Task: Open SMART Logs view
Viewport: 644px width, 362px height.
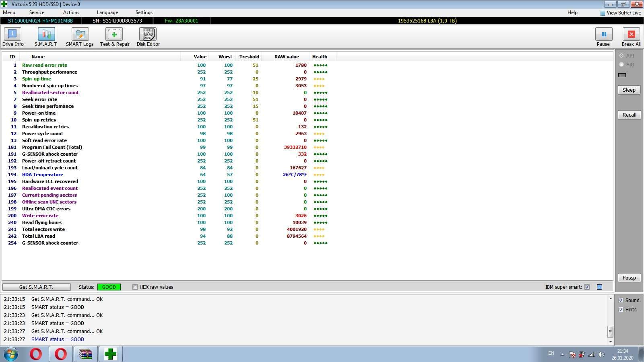Action: pyautogui.click(x=80, y=37)
